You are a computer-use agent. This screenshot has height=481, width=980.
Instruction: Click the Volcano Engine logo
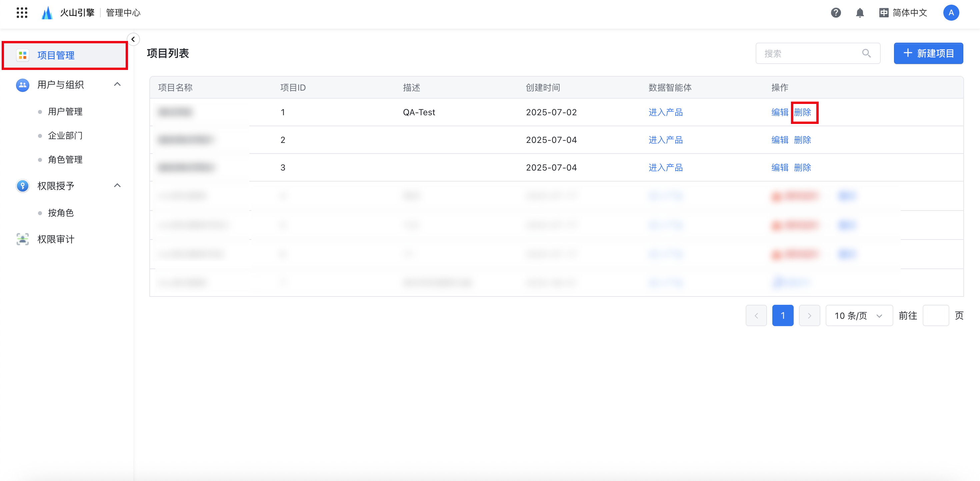pyautogui.click(x=47, y=13)
